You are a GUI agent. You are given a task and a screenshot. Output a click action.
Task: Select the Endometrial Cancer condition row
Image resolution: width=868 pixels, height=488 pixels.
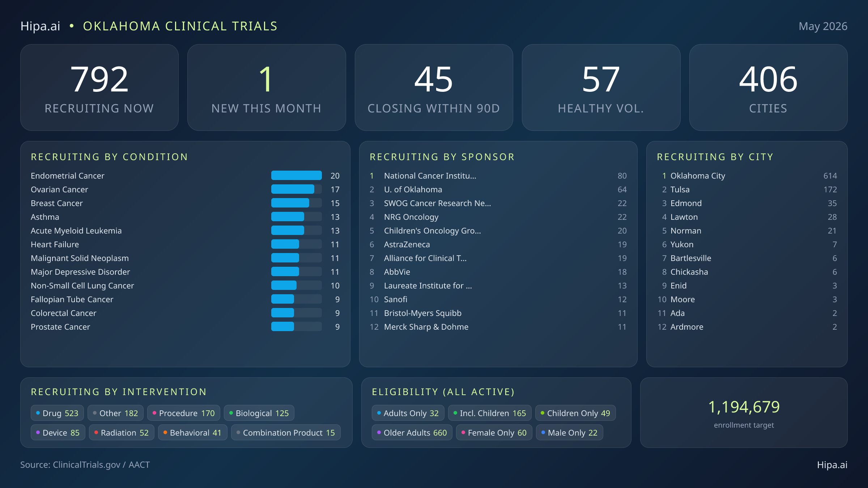(185, 176)
